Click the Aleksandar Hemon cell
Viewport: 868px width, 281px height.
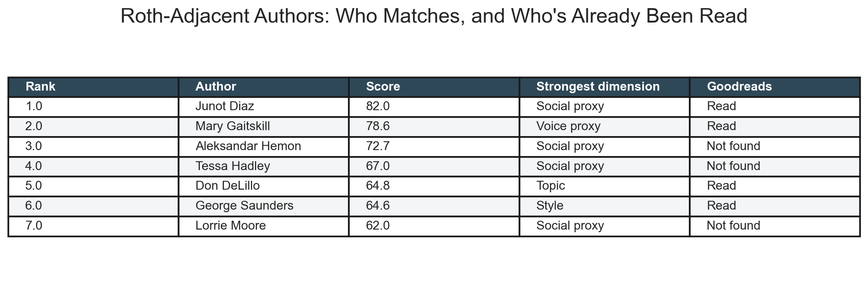pyautogui.click(x=248, y=146)
